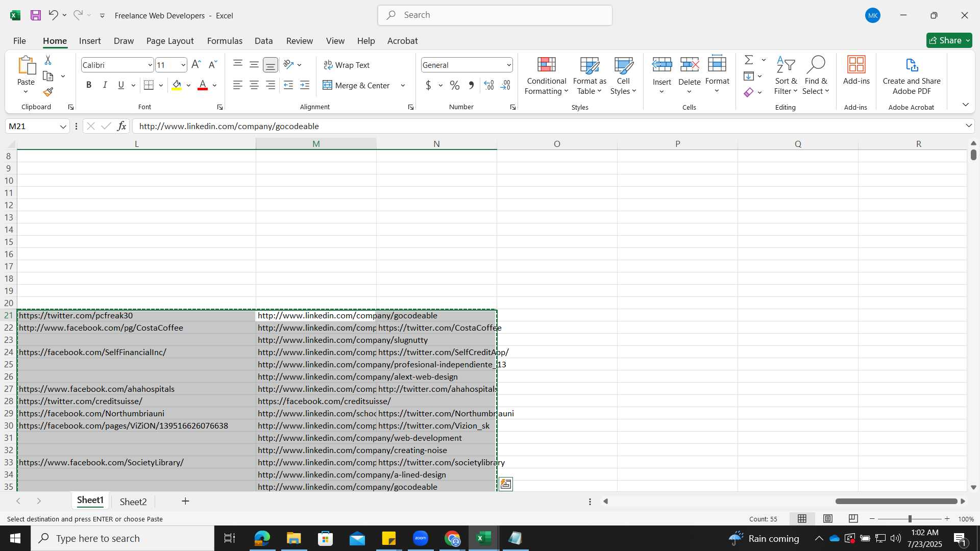Viewport: 980px width, 551px height.
Task: Click the Copy icon in Clipboard group
Action: (x=48, y=76)
